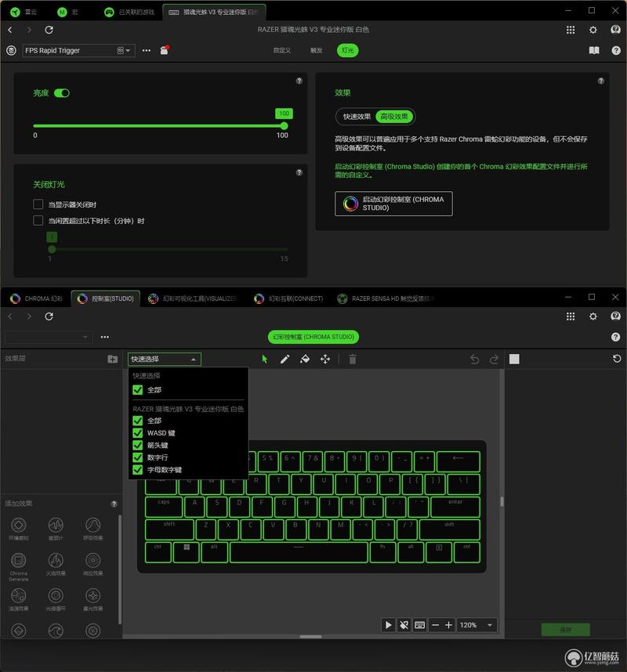Screen dimensions: 627x672
Task: Undo last action in Chroma Studio
Action: click(474, 359)
